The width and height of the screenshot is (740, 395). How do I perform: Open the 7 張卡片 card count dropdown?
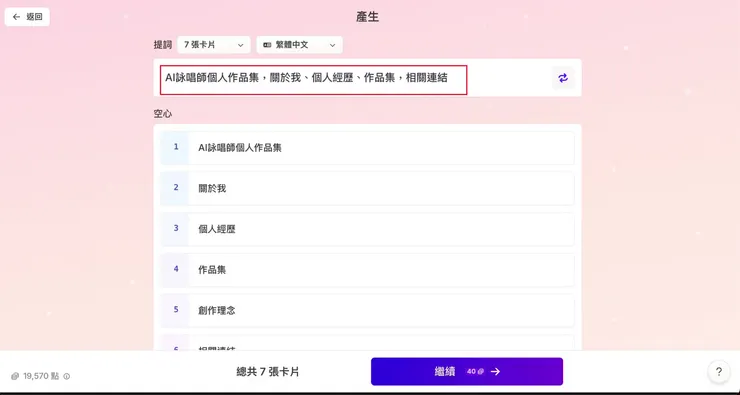214,45
